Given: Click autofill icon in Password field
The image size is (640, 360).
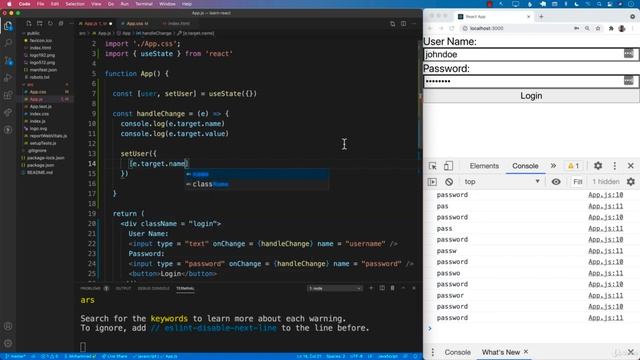Looking at the screenshot, I should [629, 80].
